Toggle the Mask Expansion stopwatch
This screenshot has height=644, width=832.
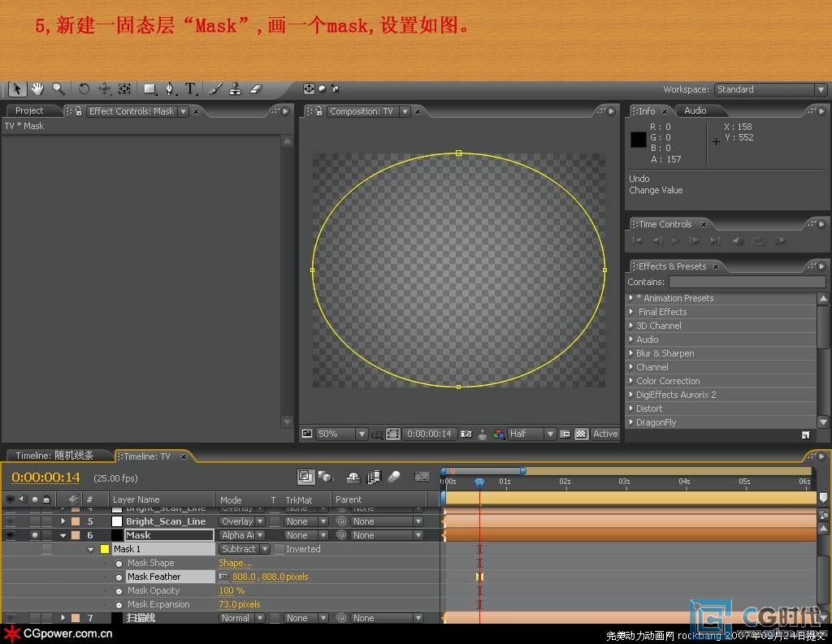[119, 605]
